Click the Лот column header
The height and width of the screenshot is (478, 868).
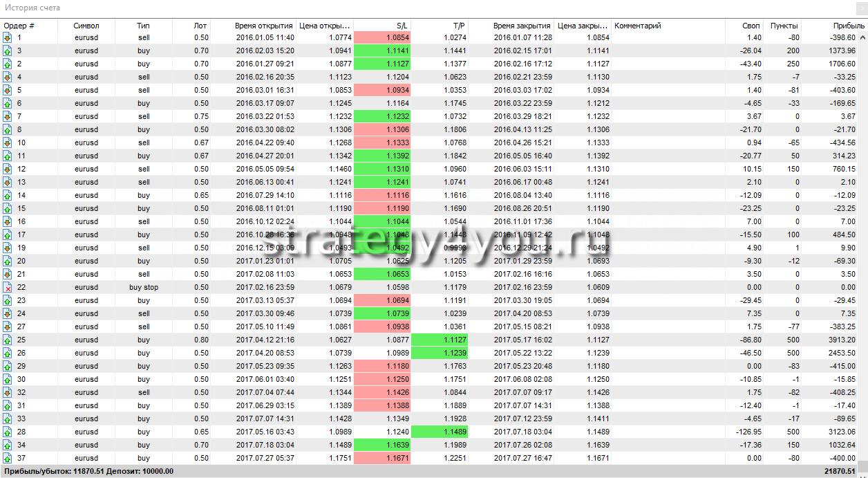point(200,26)
